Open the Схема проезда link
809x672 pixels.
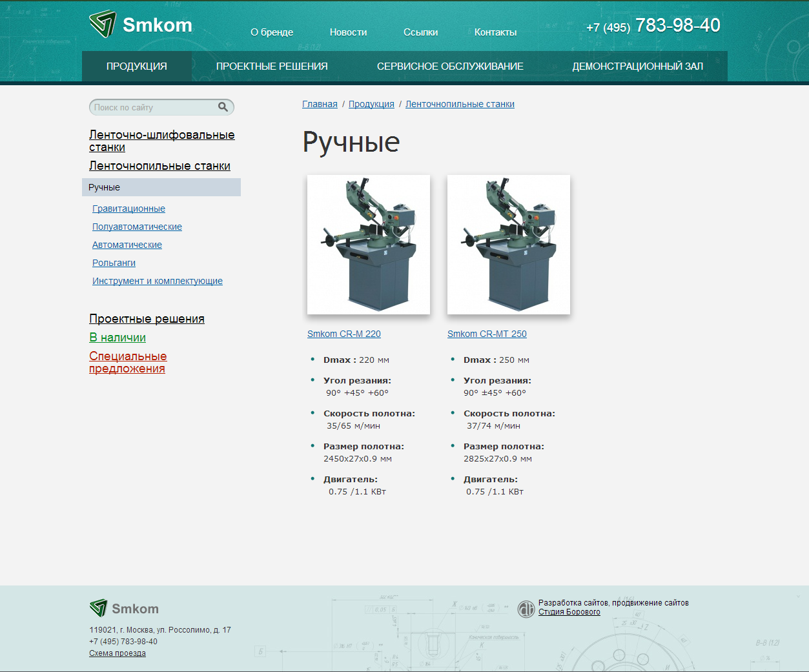click(118, 653)
